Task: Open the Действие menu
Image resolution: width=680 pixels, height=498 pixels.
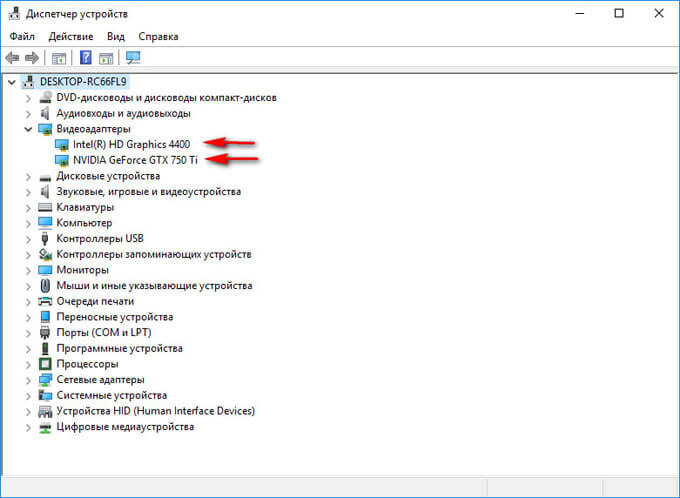Action: 71,36
